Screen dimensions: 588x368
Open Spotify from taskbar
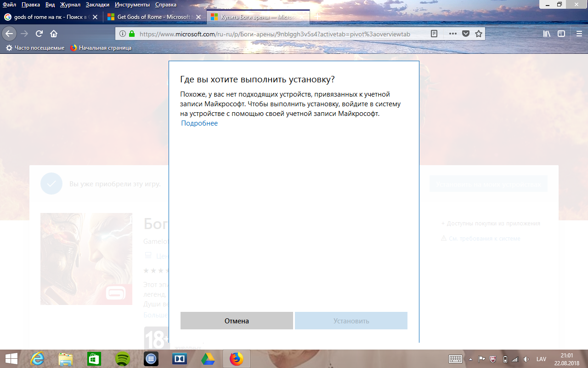click(123, 359)
